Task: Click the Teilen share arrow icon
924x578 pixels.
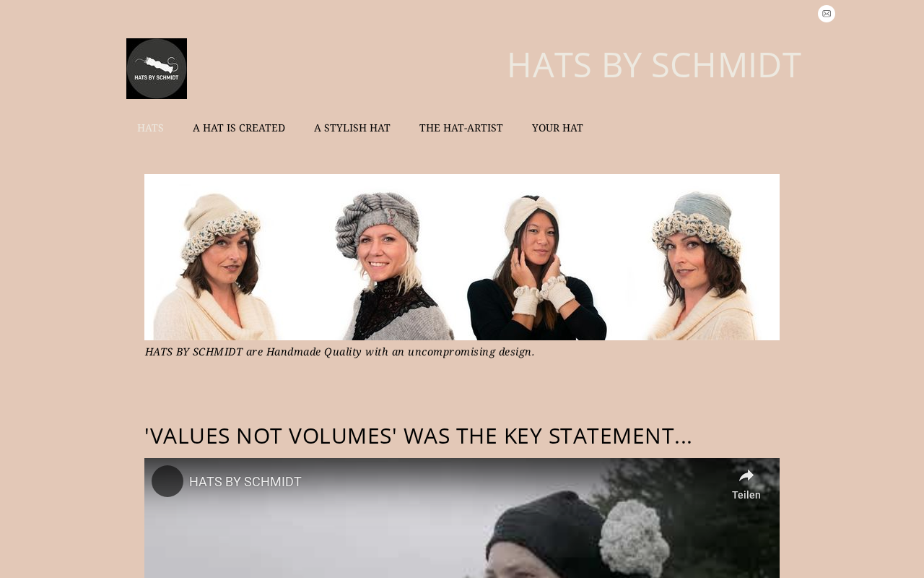Action: (x=746, y=476)
